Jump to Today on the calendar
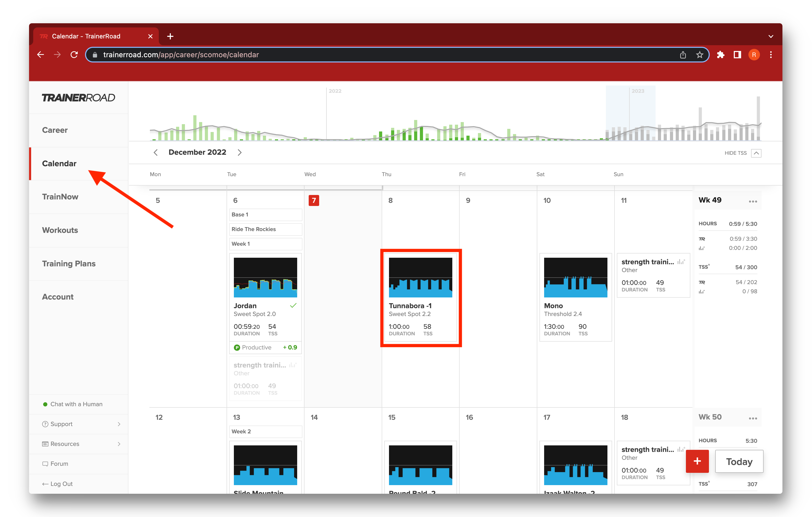This screenshot has width=812, height=517. click(739, 461)
